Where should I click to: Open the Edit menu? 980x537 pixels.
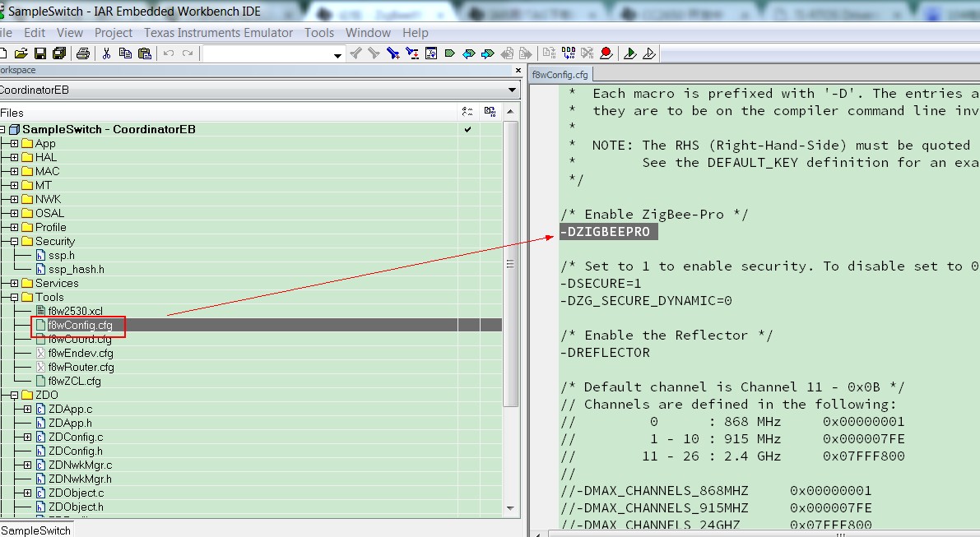(35, 32)
